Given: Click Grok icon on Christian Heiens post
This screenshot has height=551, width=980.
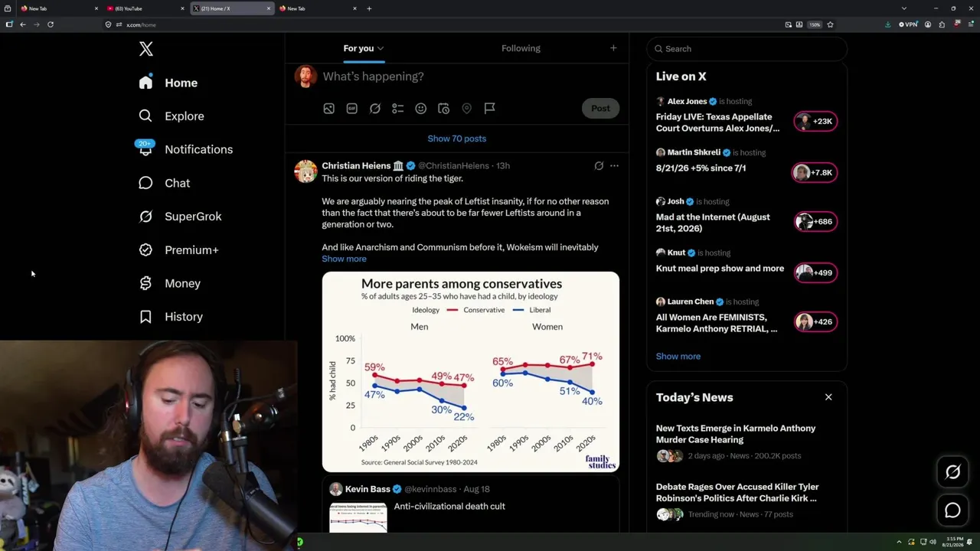Looking at the screenshot, I should (599, 165).
